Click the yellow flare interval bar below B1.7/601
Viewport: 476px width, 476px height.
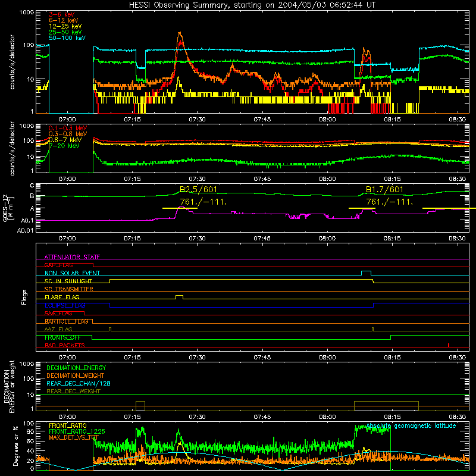[x=362, y=208]
